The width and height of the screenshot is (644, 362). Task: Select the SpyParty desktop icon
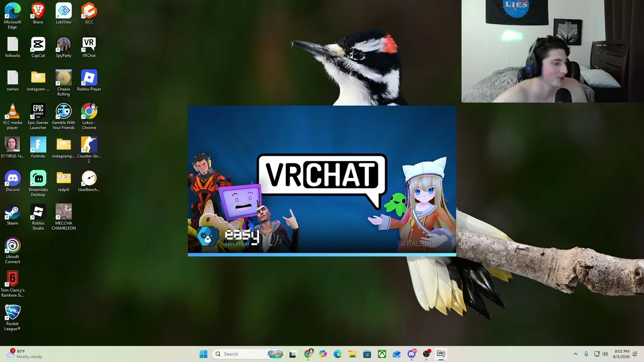[63, 47]
